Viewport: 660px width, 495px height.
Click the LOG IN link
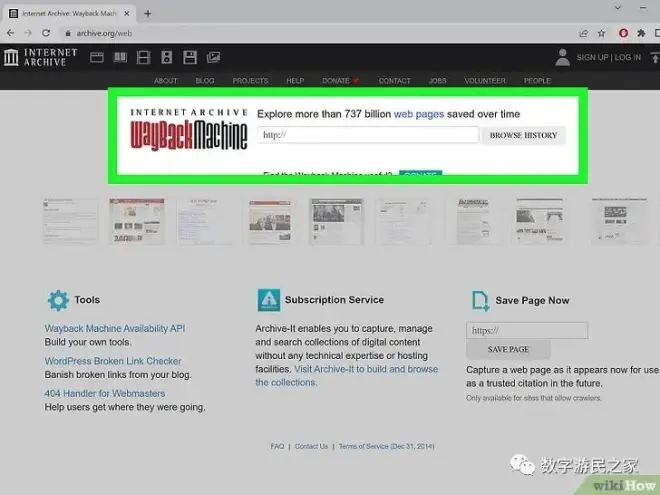[x=628, y=57]
